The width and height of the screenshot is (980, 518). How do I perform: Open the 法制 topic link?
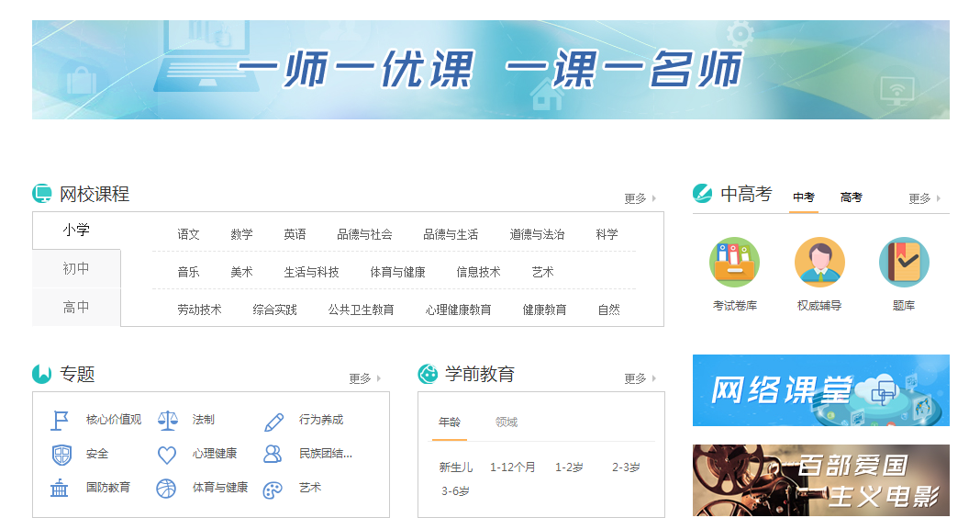point(203,419)
